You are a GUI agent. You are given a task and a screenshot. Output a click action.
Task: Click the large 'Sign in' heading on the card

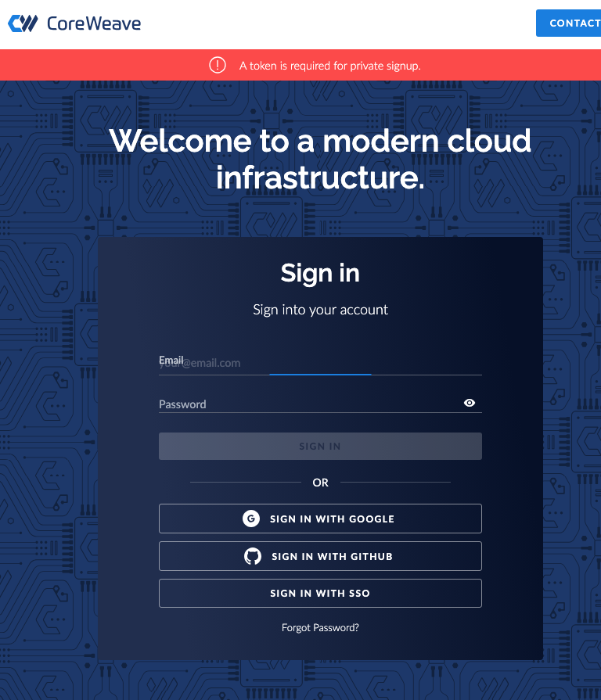(320, 273)
